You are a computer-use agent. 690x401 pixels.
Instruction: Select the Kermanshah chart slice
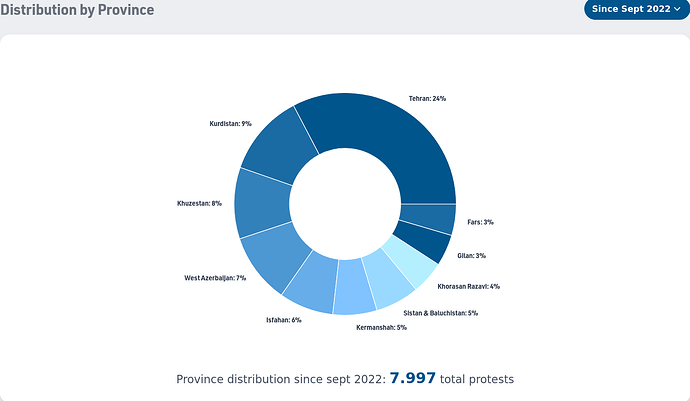tap(354, 286)
